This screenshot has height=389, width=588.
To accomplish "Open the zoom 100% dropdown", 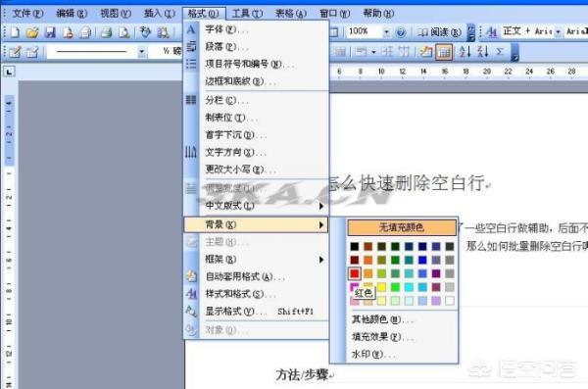I will tap(386, 32).
